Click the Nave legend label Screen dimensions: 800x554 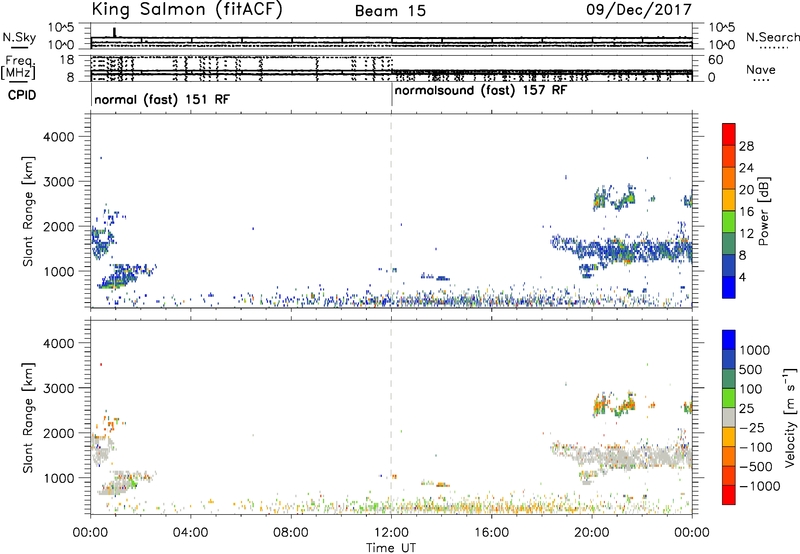[x=760, y=70]
